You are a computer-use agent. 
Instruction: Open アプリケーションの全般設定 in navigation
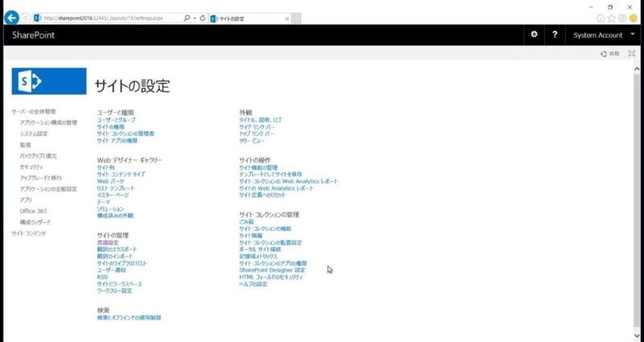pyautogui.click(x=48, y=189)
